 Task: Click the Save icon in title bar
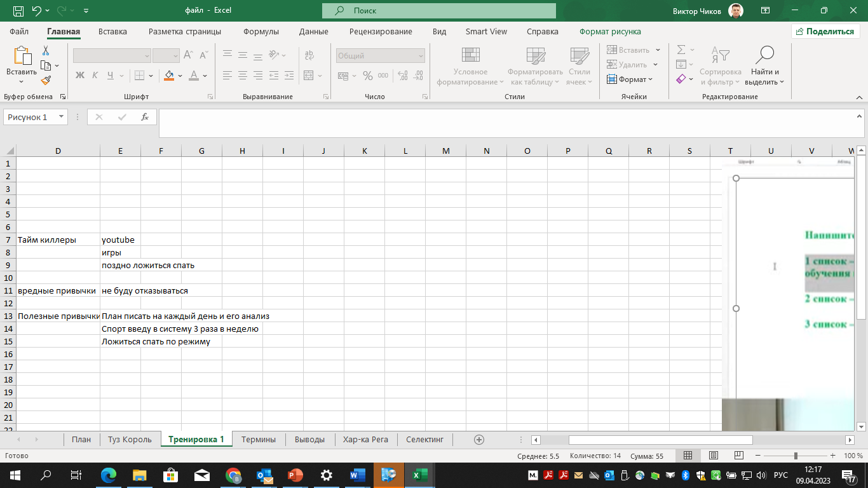[x=18, y=11]
